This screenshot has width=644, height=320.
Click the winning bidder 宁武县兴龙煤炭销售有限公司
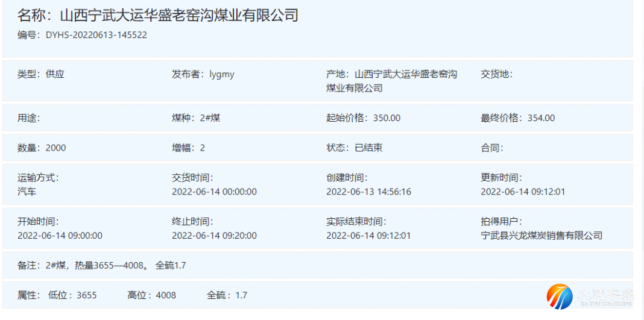click(541, 236)
